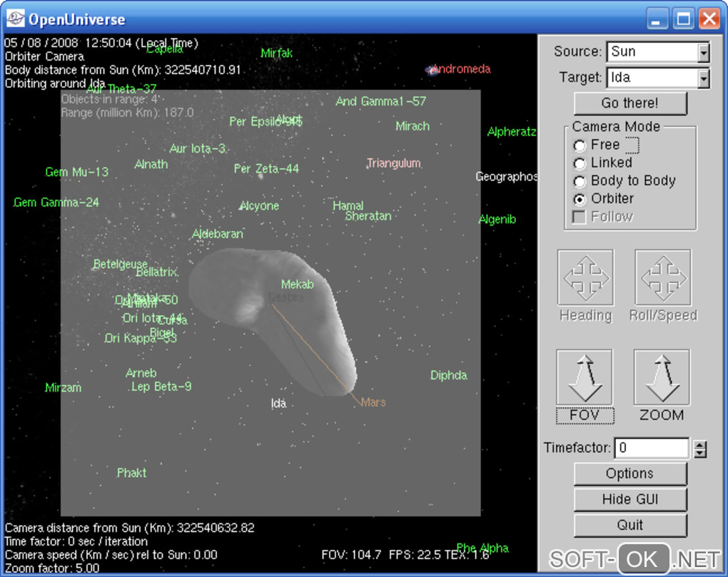Click the Mirach star label
728x577 pixels.
tap(413, 126)
